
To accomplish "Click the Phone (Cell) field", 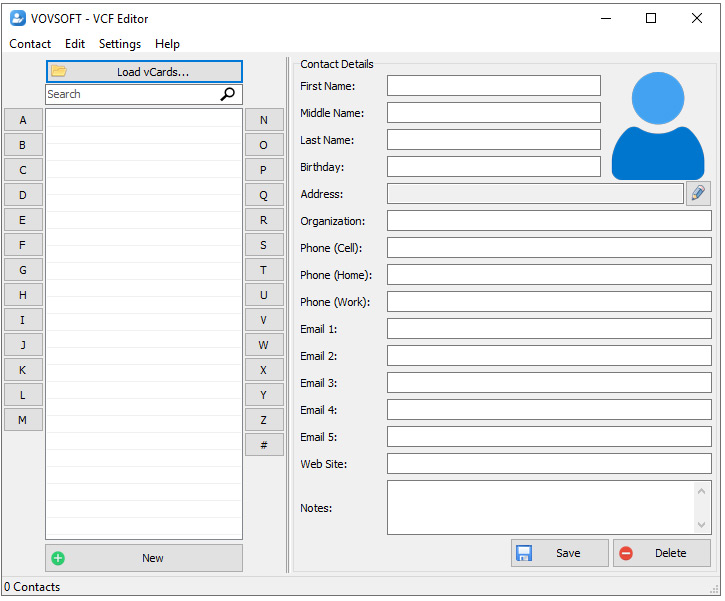I will tap(549, 247).
